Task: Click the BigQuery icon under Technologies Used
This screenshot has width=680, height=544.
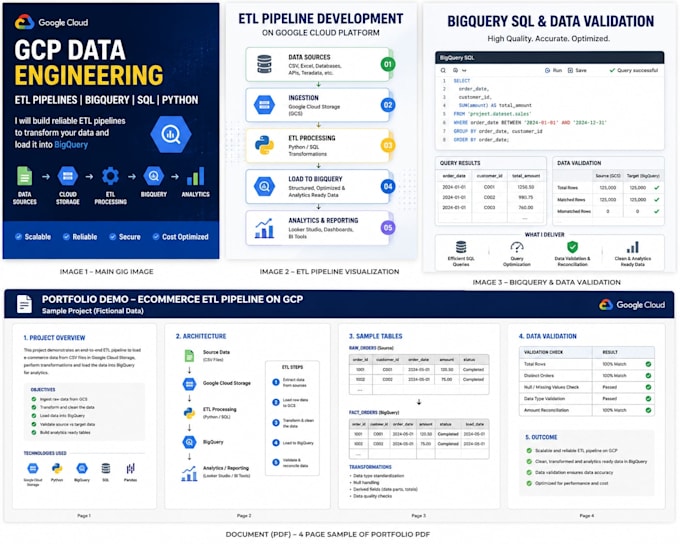Action: pyautogui.click(x=82, y=469)
